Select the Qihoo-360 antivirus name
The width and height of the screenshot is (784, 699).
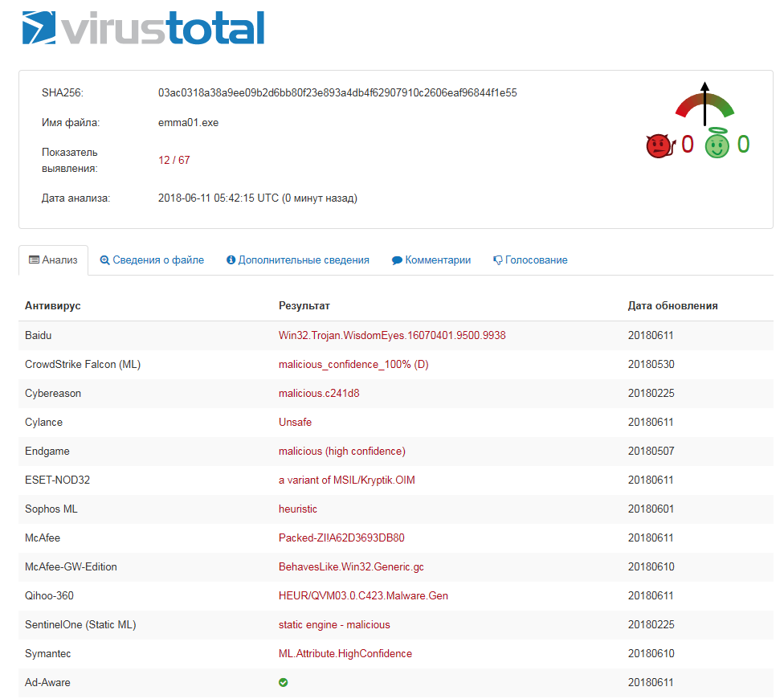[50, 596]
